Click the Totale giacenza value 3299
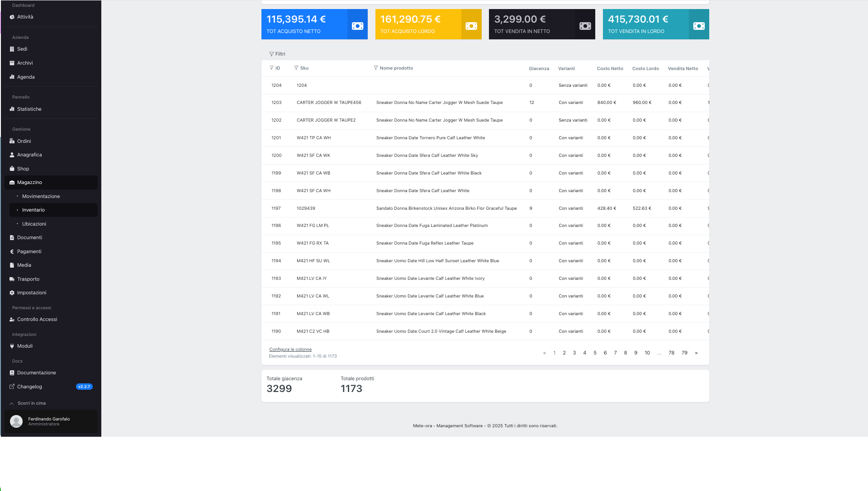The width and height of the screenshot is (868, 491). coord(279,389)
